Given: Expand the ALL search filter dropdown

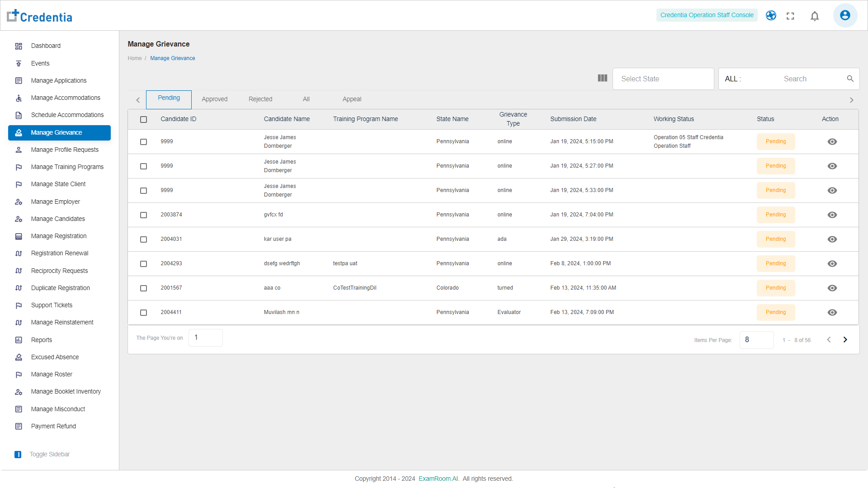Looking at the screenshot, I should tap(733, 79).
